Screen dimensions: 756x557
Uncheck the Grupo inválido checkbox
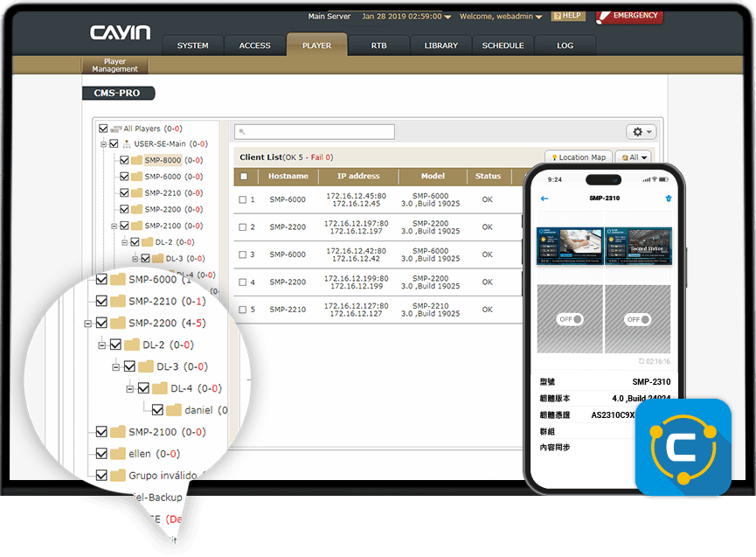pos(101,475)
